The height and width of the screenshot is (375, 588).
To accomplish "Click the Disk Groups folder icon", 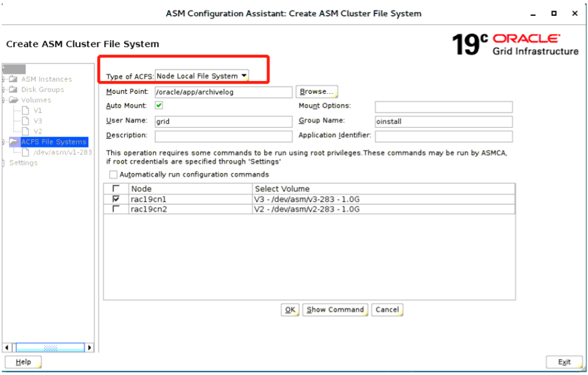I will [12, 89].
